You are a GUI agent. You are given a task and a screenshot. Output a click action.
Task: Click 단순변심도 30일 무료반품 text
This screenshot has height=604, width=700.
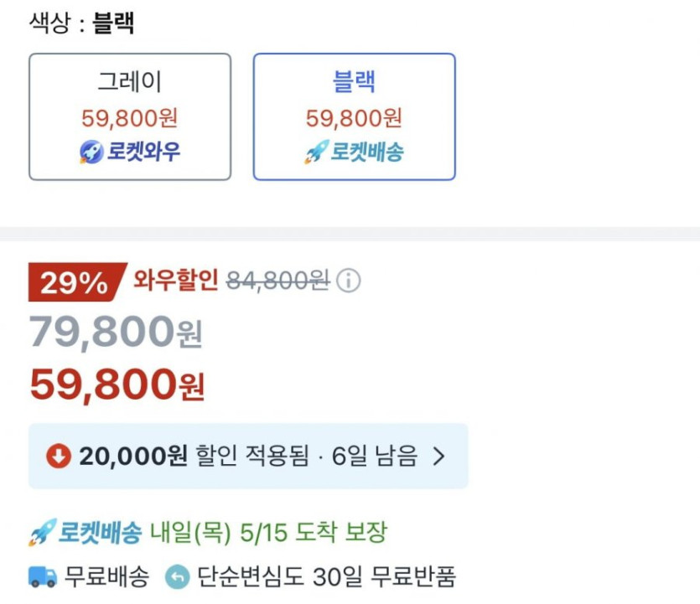tap(326, 576)
